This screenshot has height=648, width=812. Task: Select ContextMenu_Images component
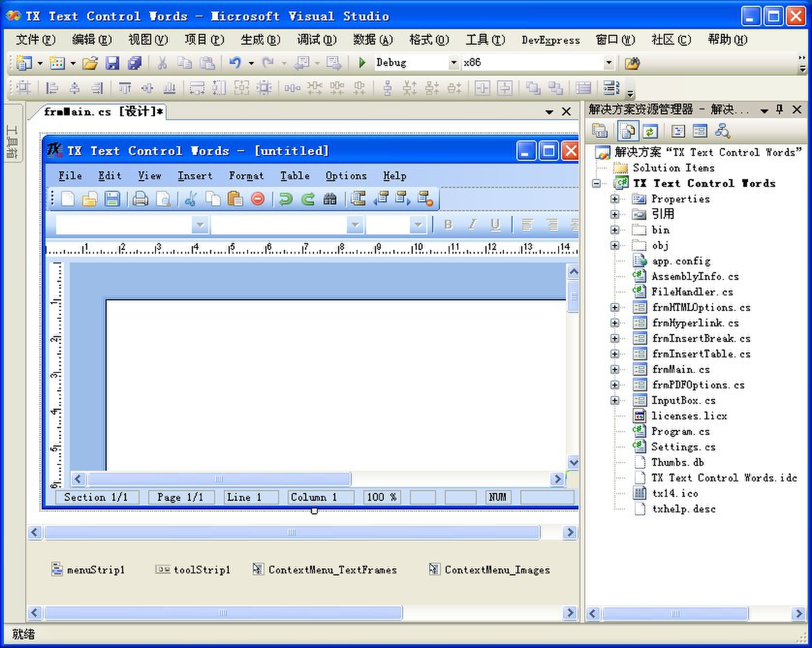pyautogui.click(x=489, y=570)
